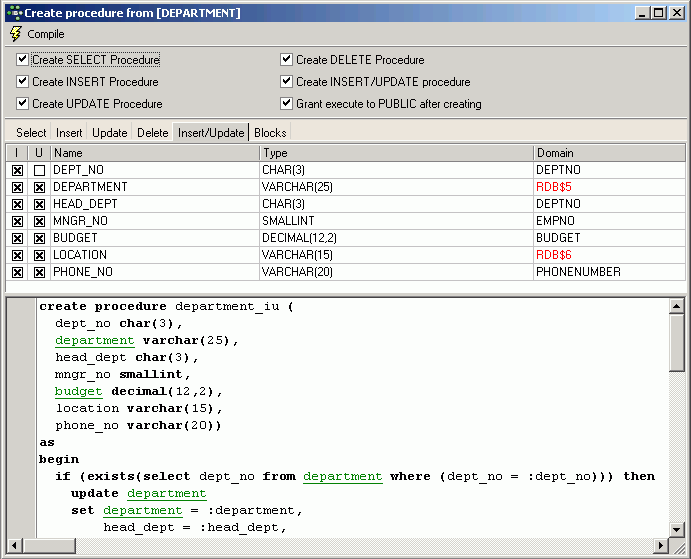The height and width of the screenshot is (559, 691).
Task: Switch to the Update tab
Action: point(109,133)
